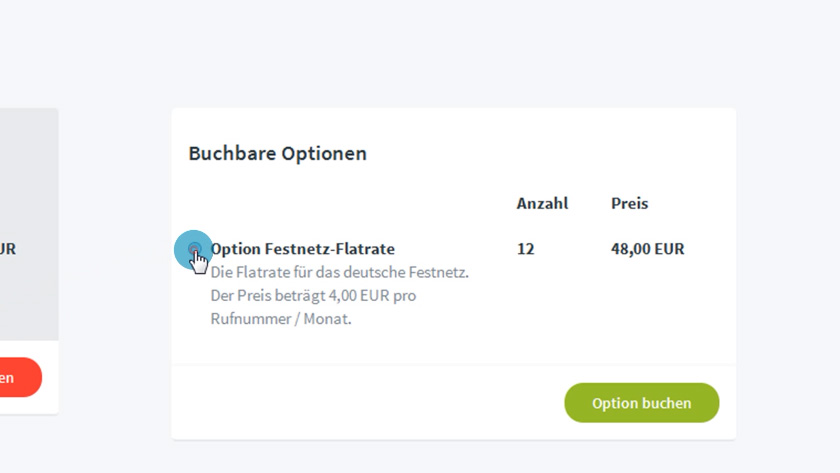Click the Anzahl column header
This screenshot has width=840, height=473.
(542, 204)
